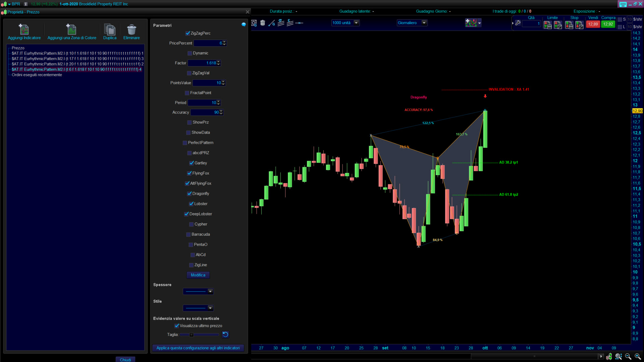The image size is (644, 362).
Task: Disable the Gartley pattern checkbox
Action: tap(192, 163)
